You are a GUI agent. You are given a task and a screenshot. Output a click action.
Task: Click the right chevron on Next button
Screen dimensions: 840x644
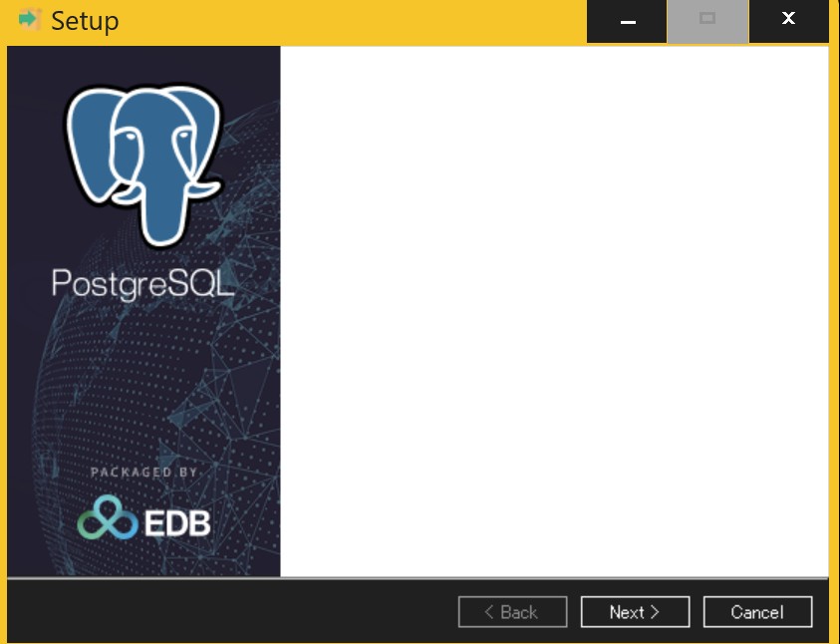point(655,612)
